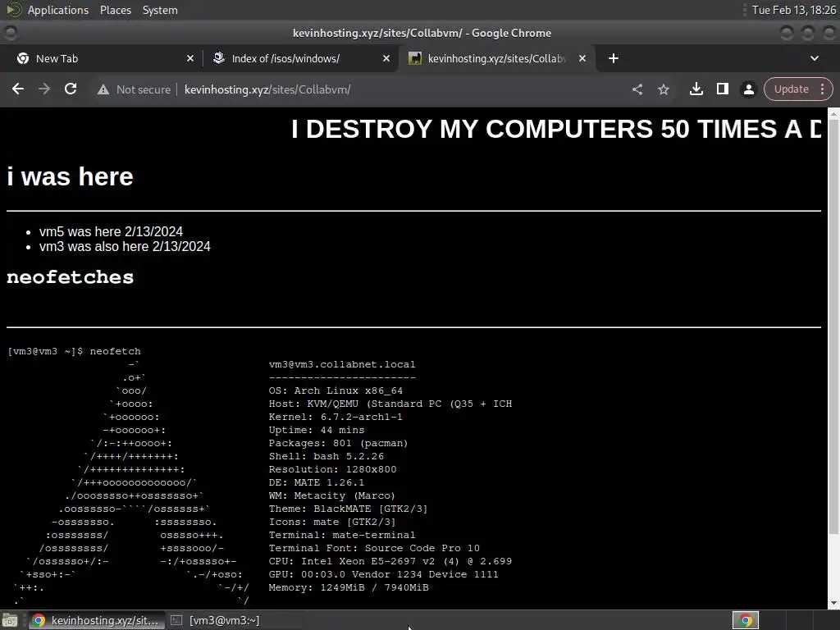
Task: Click the "neofetches" heading
Action: coord(71,277)
